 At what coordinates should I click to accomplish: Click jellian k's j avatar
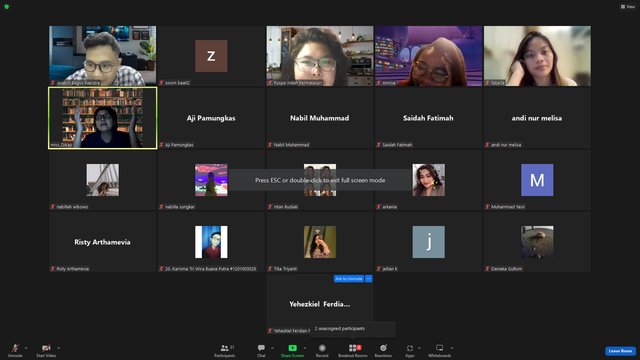pyautogui.click(x=429, y=242)
